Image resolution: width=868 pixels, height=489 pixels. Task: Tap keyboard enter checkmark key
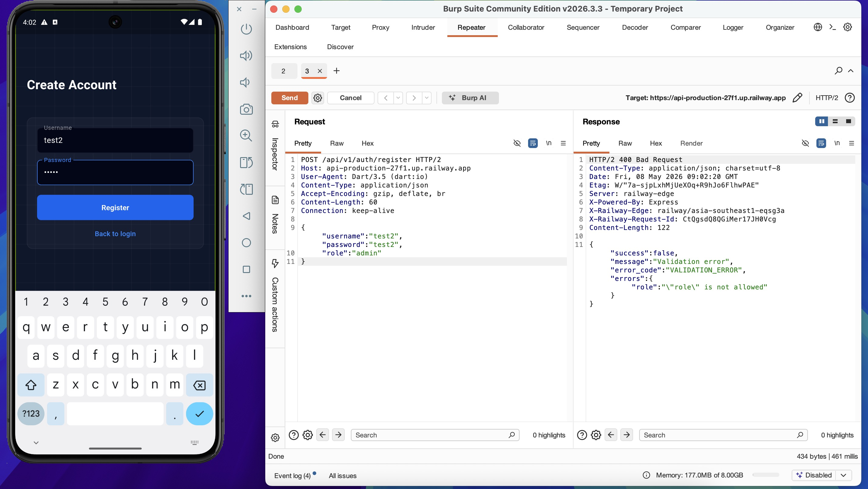click(x=199, y=413)
